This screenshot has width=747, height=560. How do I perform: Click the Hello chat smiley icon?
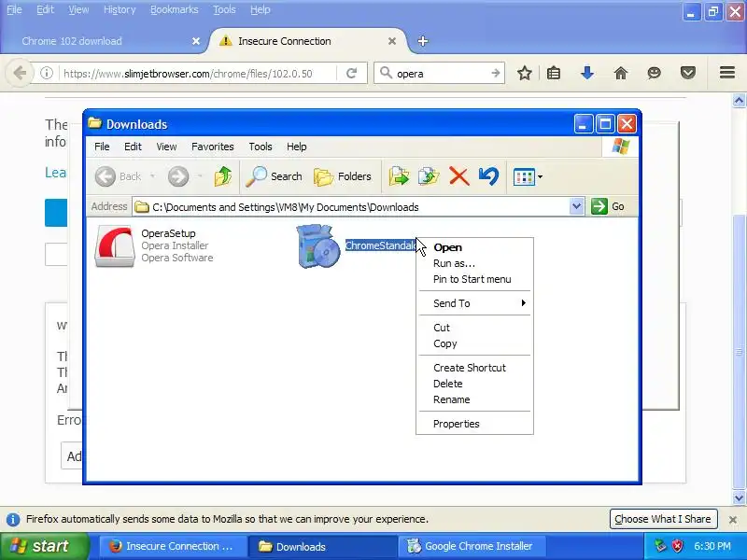(655, 73)
